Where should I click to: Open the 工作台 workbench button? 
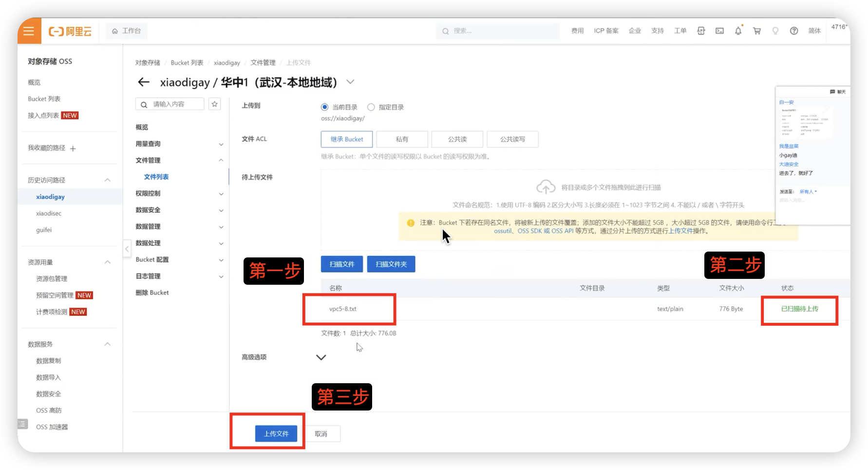click(x=126, y=31)
